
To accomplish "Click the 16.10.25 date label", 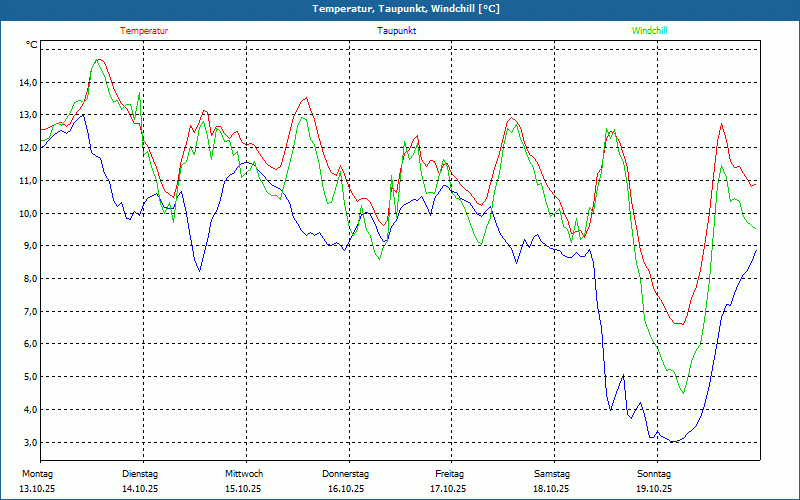I will pyautogui.click(x=346, y=489).
